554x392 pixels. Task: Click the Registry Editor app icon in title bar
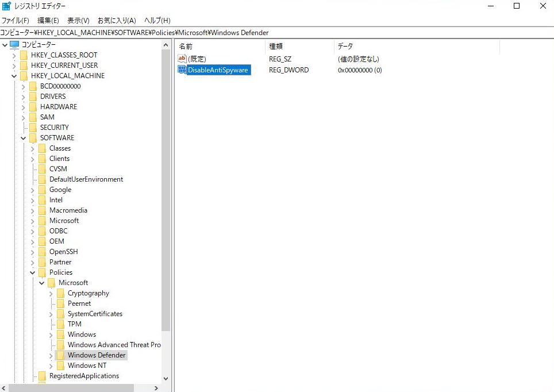point(7,6)
